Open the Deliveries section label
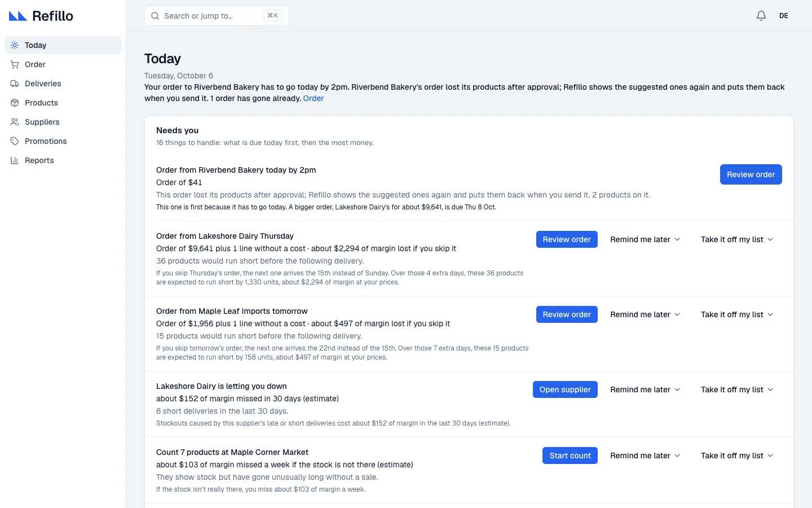The image size is (812, 508). (43, 84)
